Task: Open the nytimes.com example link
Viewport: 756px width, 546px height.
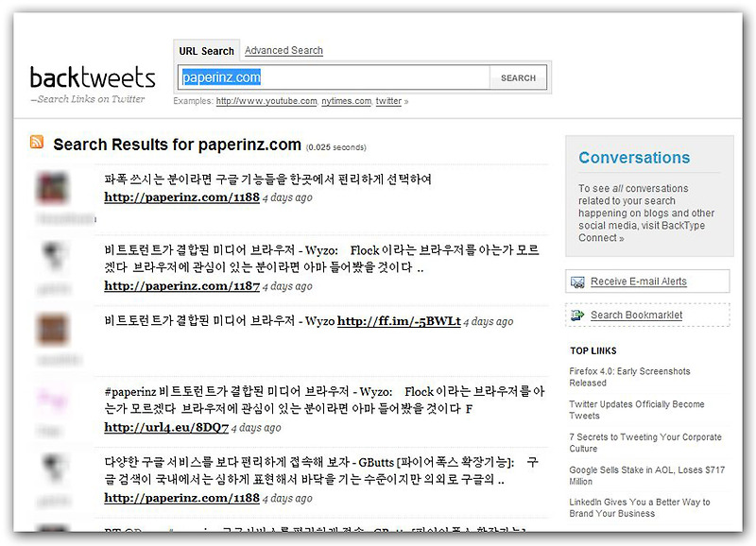Action: pyautogui.click(x=346, y=101)
